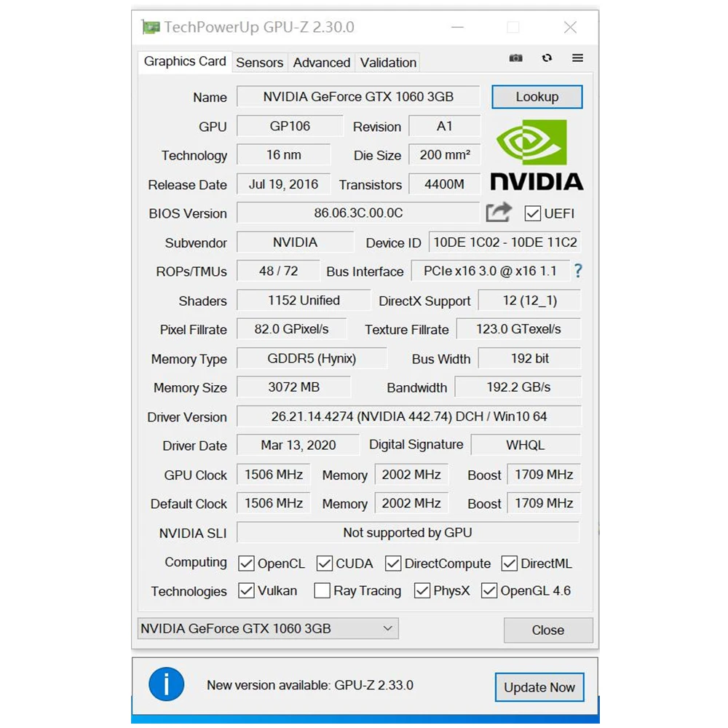The image size is (728, 728).
Task: Click the screenshot camera icon
Action: 515,58
